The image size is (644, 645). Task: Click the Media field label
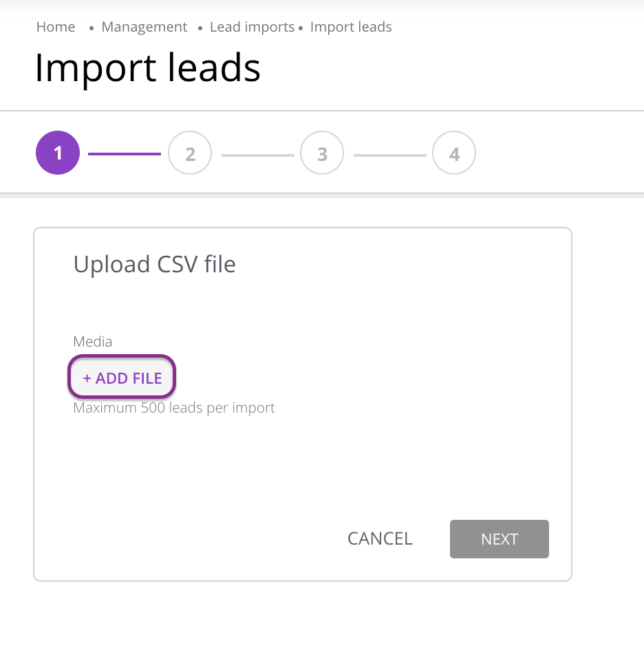pos(92,341)
